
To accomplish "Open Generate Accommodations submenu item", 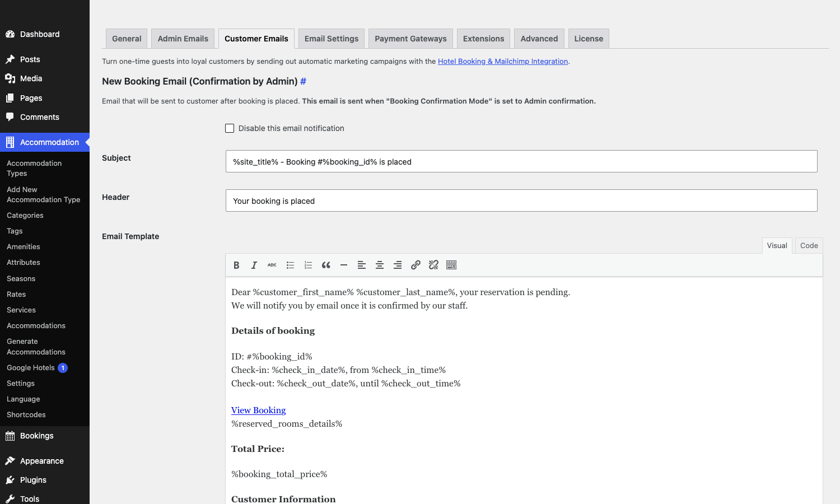I will tap(45, 347).
